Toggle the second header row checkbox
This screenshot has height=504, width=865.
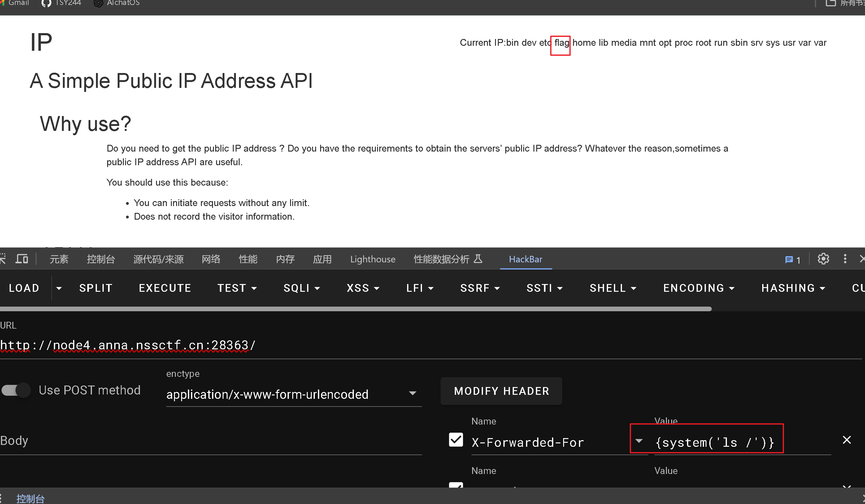[x=456, y=485]
